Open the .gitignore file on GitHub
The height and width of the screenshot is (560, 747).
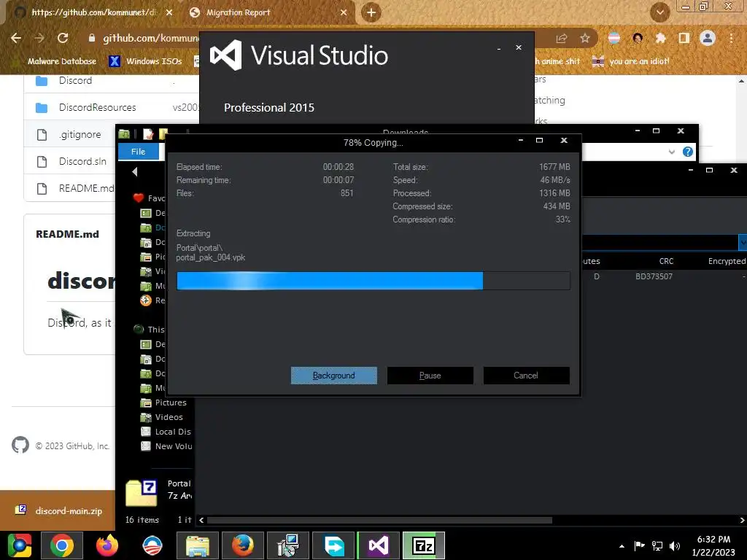tap(80, 135)
